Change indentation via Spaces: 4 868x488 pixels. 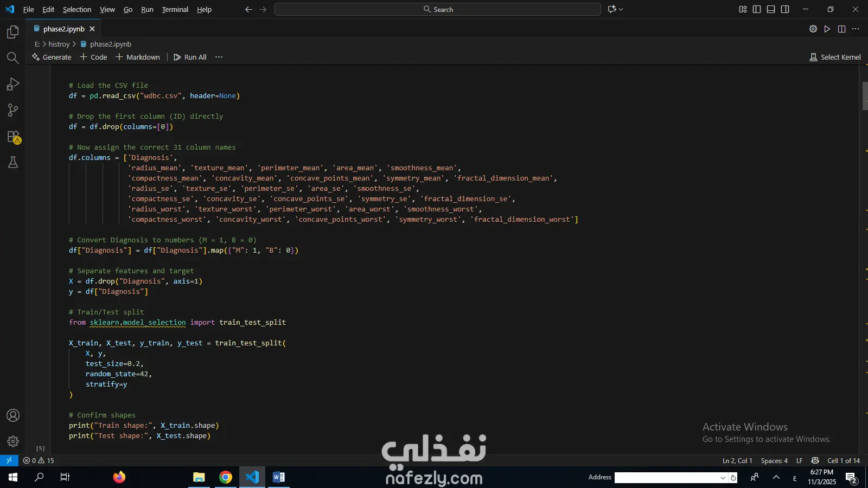pyautogui.click(x=774, y=460)
